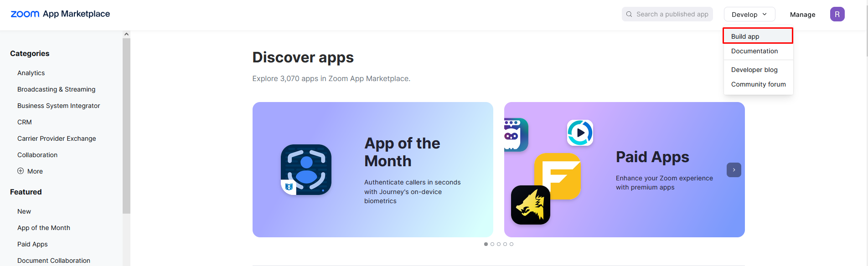Open Documentation from the Develop menu
This screenshot has height=266, width=868.
[754, 51]
